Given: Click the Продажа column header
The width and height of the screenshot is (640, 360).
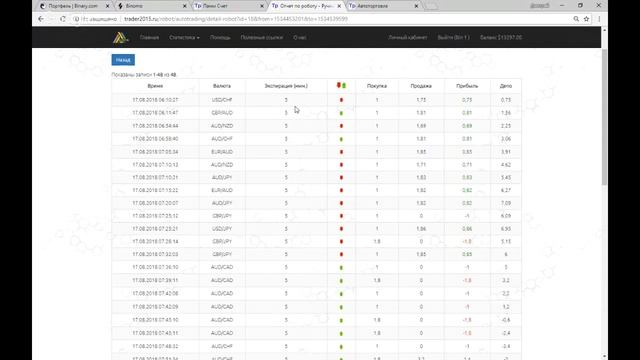Looking at the screenshot, I should (x=421, y=86).
